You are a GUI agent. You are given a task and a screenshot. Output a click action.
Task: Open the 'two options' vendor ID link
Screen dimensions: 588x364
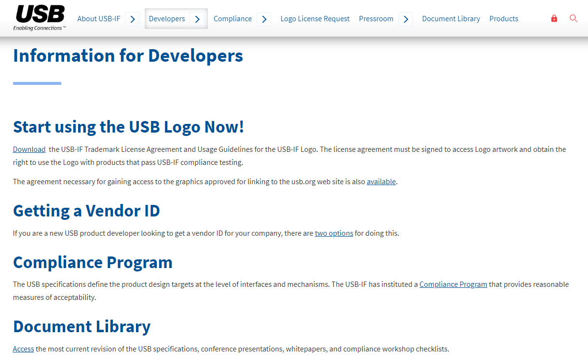pos(334,233)
